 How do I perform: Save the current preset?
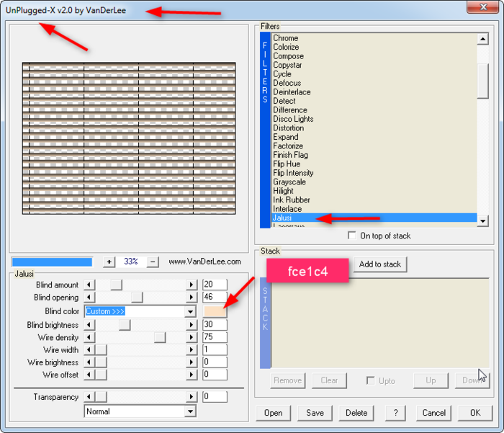315,413
